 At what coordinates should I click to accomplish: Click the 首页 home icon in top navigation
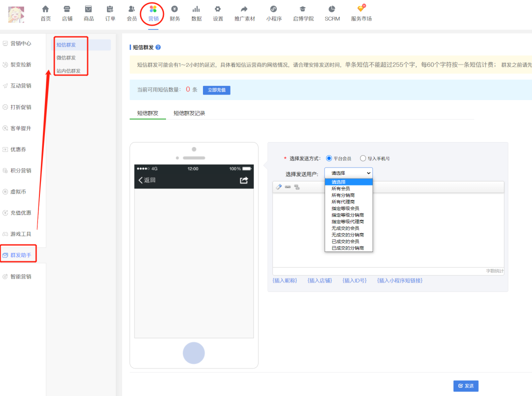click(x=45, y=9)
